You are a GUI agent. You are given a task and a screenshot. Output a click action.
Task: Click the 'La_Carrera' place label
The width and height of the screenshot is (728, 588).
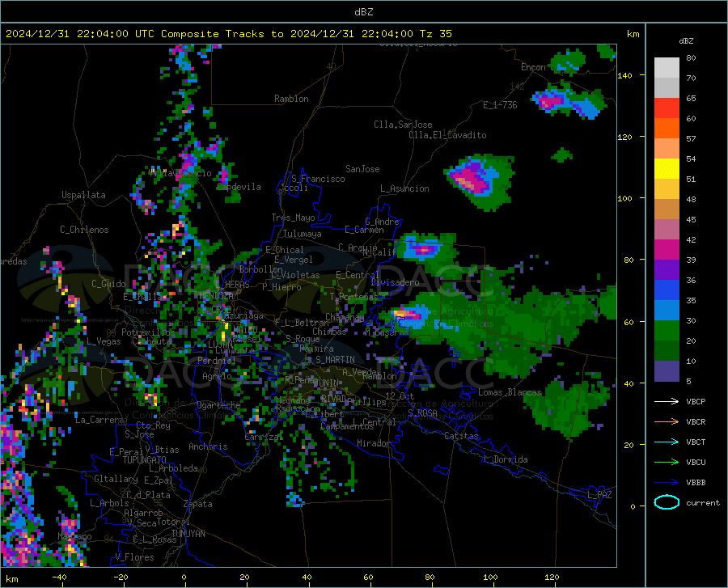click(x=99, y=420)
